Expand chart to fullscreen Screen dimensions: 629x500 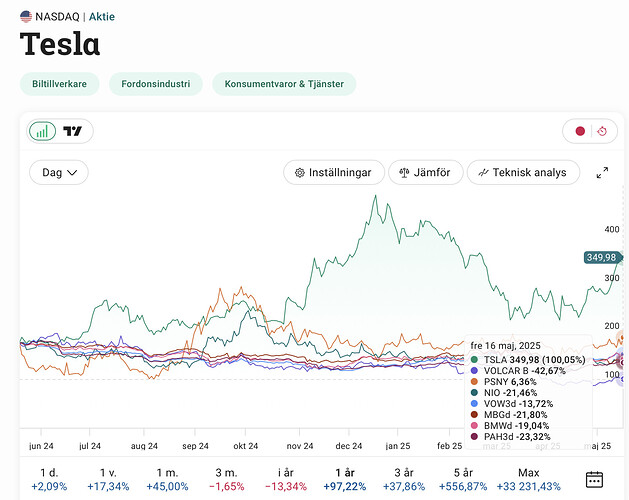pos(602,173)
